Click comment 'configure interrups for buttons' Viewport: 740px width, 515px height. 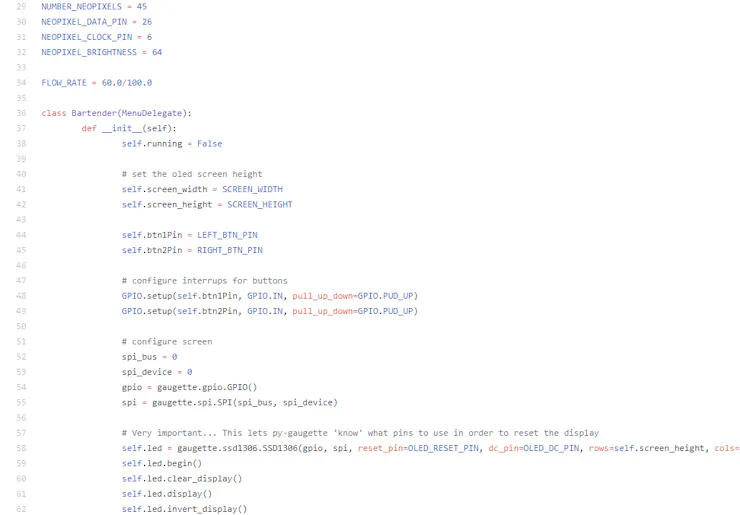click(x=204, y=281)
